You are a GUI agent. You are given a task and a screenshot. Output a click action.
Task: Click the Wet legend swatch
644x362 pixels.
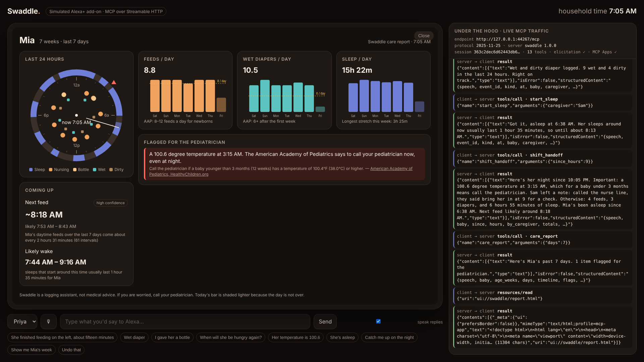pos(95,170)
